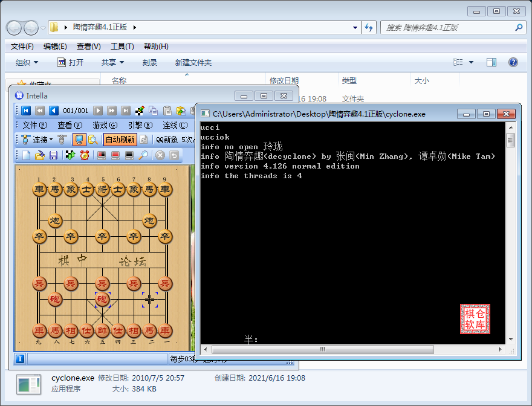Click 陶情弈趣4.1正版 breadcrumb in address bar
The image size is (532, 406).
tap(100, 27)
